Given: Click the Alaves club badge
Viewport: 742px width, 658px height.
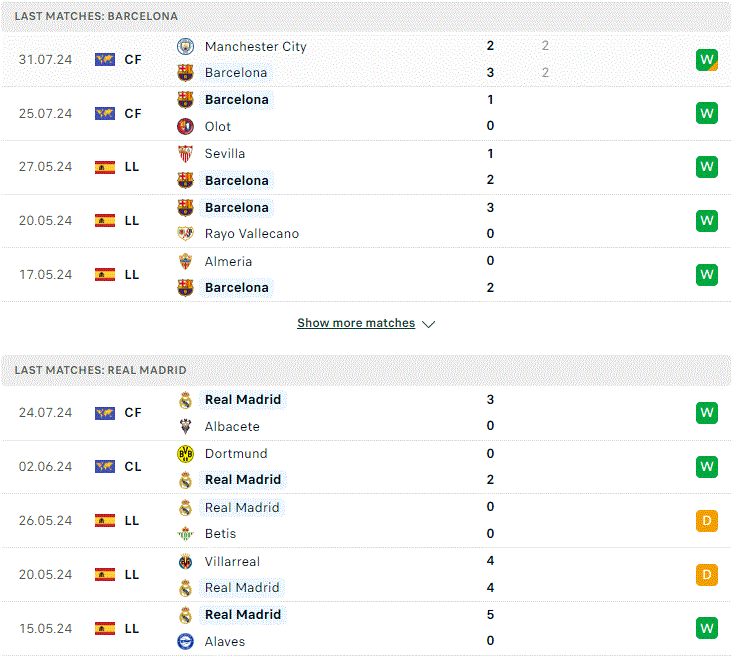Looking at the screenshot, I should tap(185, 641).
